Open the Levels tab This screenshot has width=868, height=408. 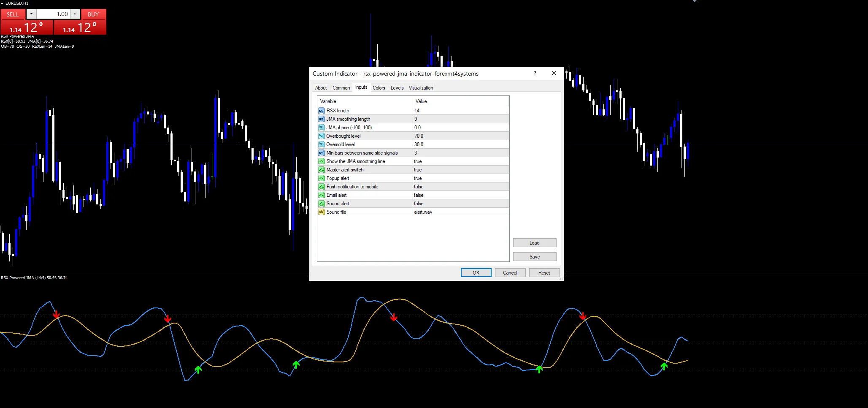tap(397, 88)
